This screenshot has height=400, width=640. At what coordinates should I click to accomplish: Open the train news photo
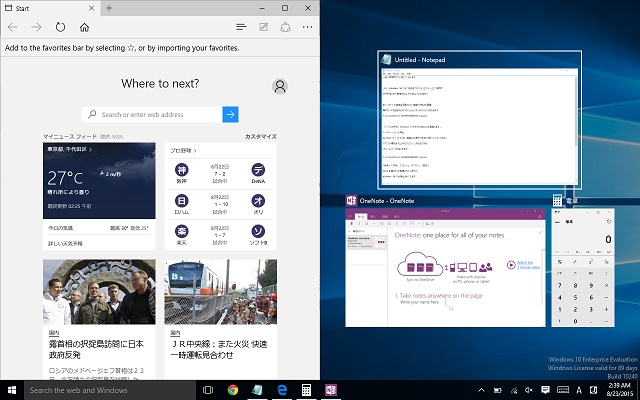220,292
